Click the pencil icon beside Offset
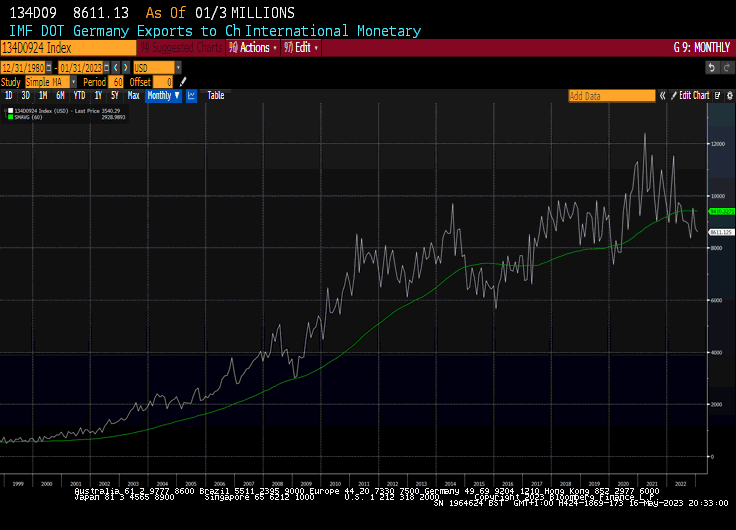Image resolution: width=736 pixels, height=530 pixels. point(180,82)
